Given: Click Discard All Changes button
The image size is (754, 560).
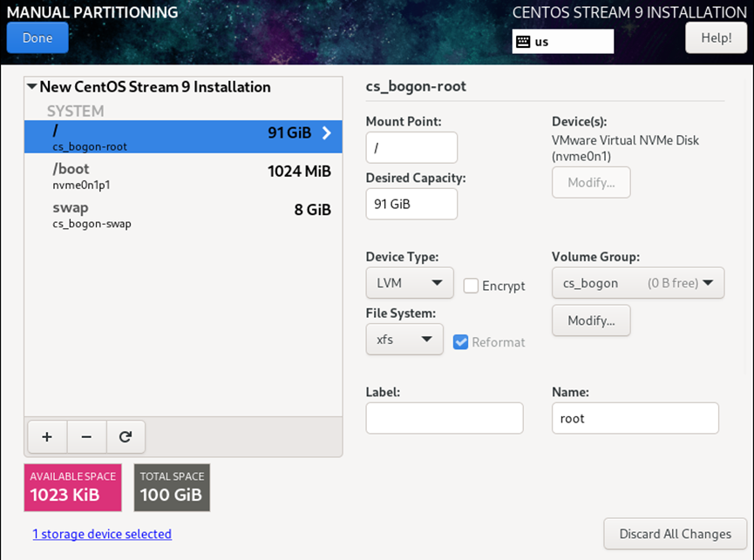Looking at the screenshot, I should [675, 534].
